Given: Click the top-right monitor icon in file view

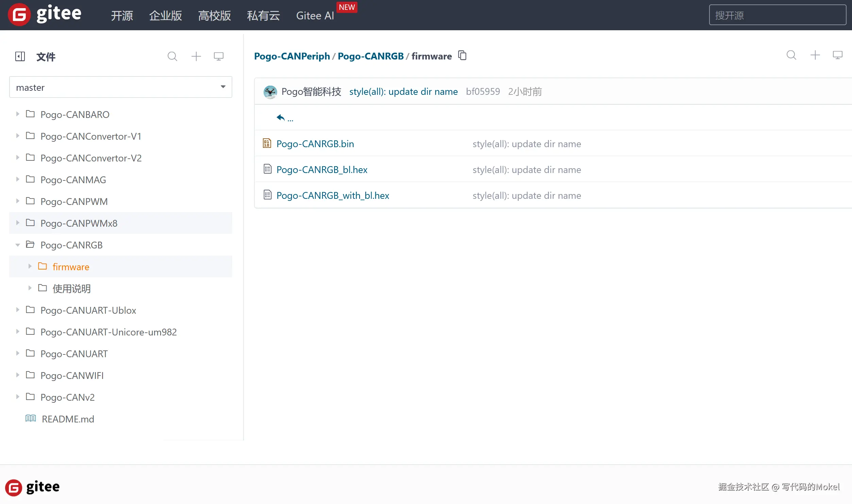Looking at the screenshot, I should (x=837, y=55).
